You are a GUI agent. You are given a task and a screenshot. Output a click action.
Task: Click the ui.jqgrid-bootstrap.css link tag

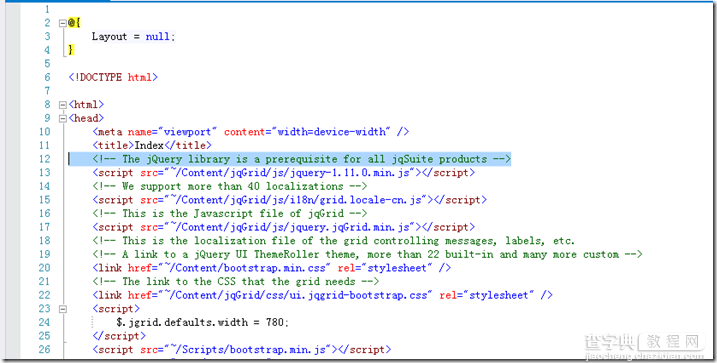click(x=322, y=295)
